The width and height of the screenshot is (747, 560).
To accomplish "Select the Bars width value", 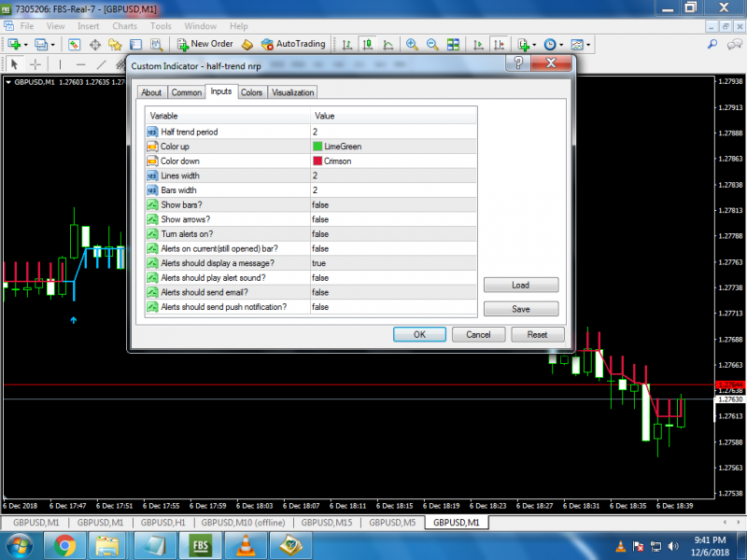I will pos(393,190).
